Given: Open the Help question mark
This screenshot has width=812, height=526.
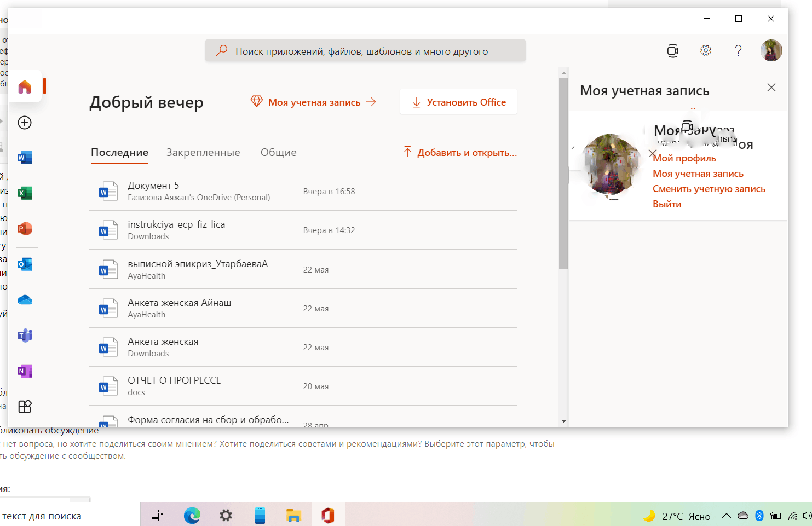Looking at the screenshot, I should click(x=738, y=50).
